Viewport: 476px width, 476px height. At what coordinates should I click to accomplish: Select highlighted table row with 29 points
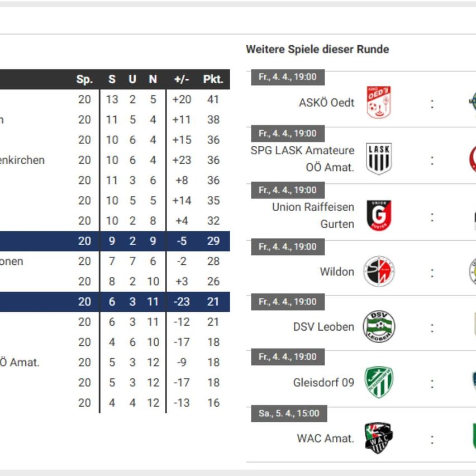coord(112,241)
